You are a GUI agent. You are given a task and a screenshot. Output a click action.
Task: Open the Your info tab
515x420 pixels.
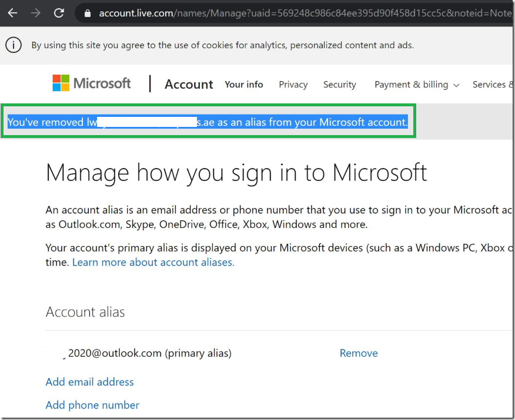[x=244, y=85]
